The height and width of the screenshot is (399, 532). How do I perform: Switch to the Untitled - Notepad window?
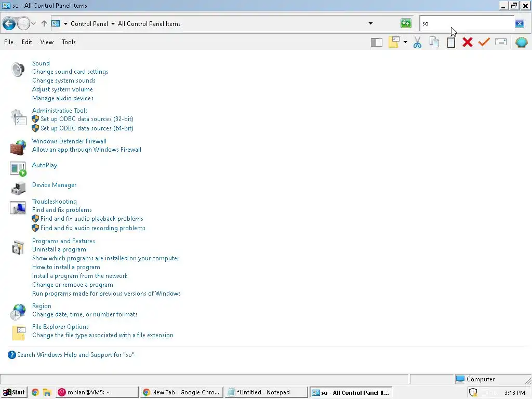pos(266,392)
